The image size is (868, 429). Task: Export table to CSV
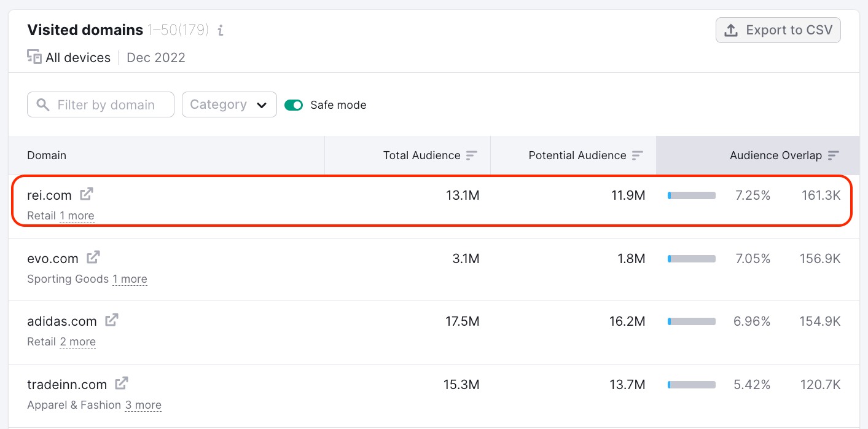[x=778, y=30]
